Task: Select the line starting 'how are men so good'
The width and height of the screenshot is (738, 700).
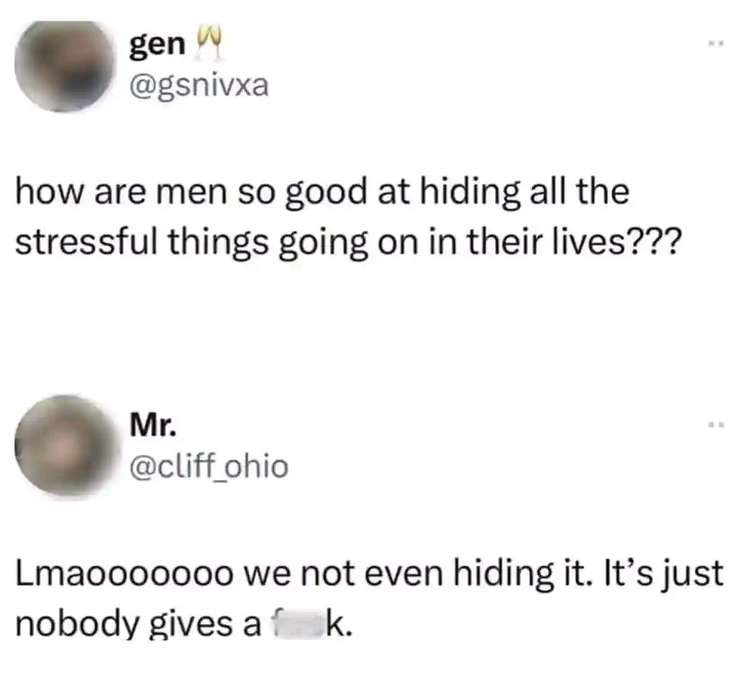Action: (x=322, y=192)
